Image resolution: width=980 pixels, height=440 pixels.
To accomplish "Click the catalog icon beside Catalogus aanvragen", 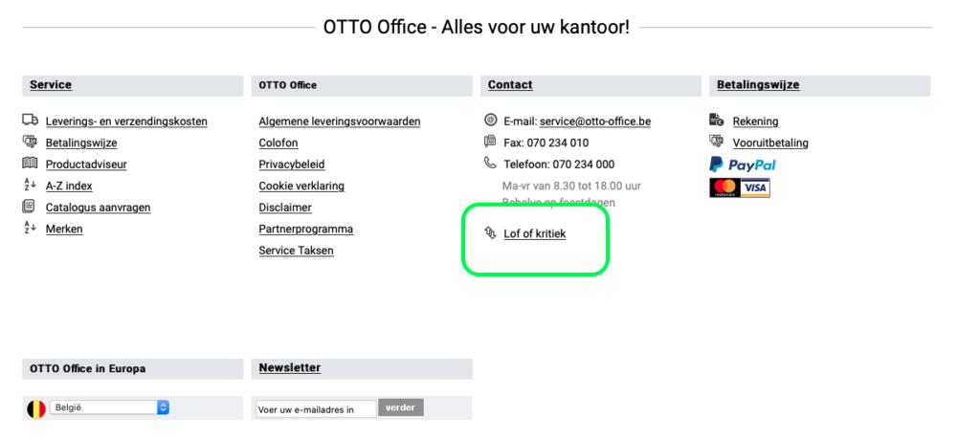I will click(x=29, y=206).
